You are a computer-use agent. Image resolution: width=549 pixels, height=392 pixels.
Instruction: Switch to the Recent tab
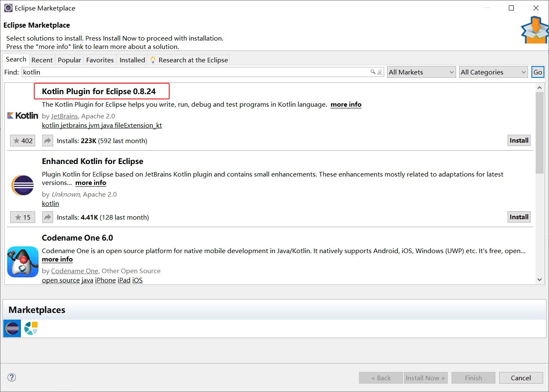[42, 60]
